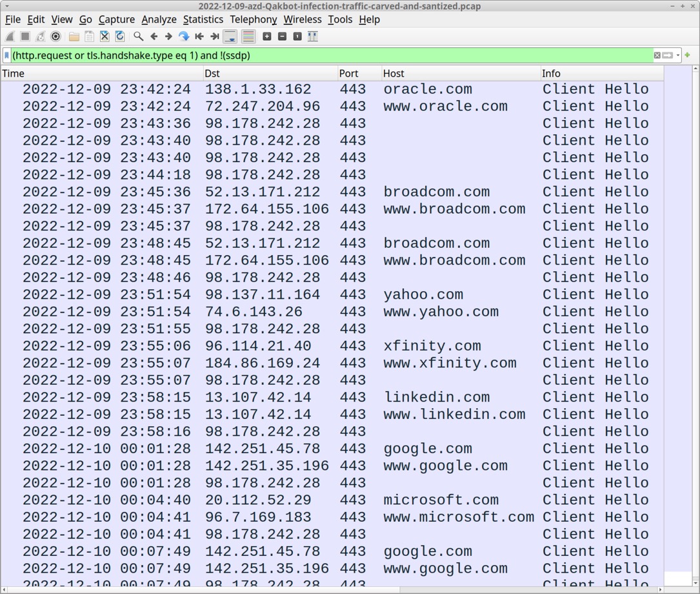
Task: Open the Tools menu
Action: pyautogui.click(x=340, y=19)
